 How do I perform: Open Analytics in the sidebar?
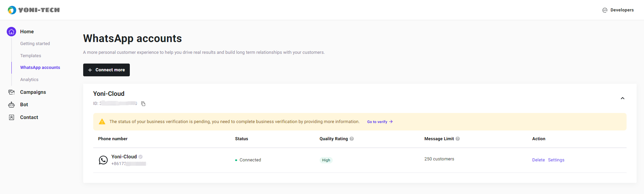tap(29, 80)
